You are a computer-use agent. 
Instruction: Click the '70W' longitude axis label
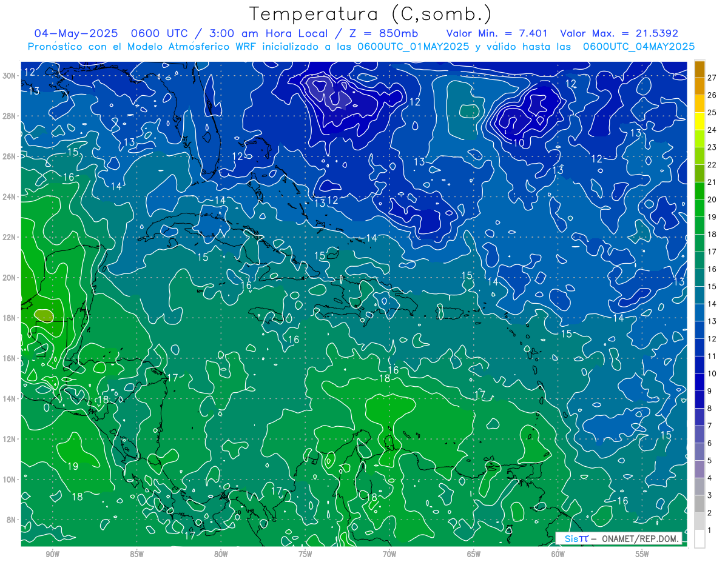389,554
